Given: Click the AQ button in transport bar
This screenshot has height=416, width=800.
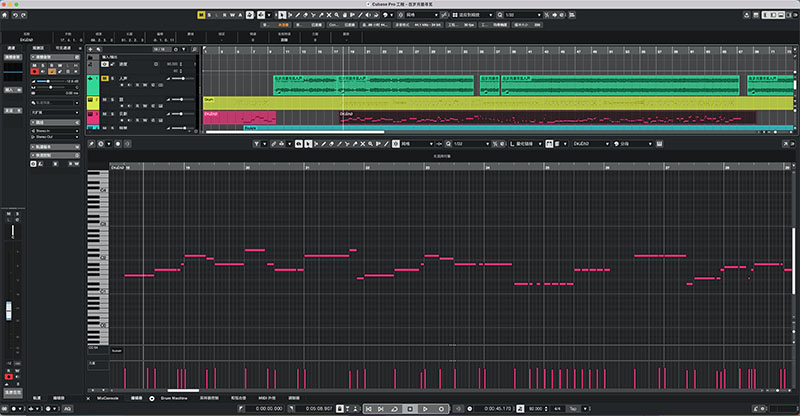Looking at the screenshot, I should coord(67,409).
